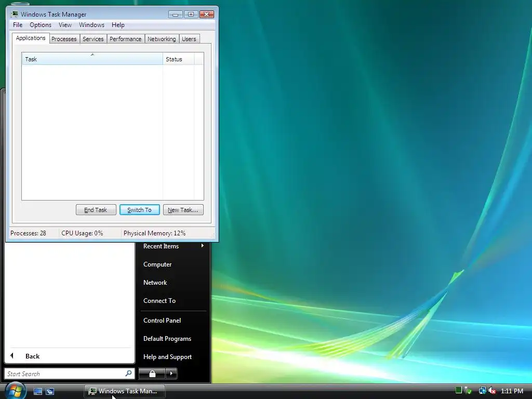This screenshot has width=532, height=399.
Task: Open Connect To from the Start menu
Action: coord(159,301)
